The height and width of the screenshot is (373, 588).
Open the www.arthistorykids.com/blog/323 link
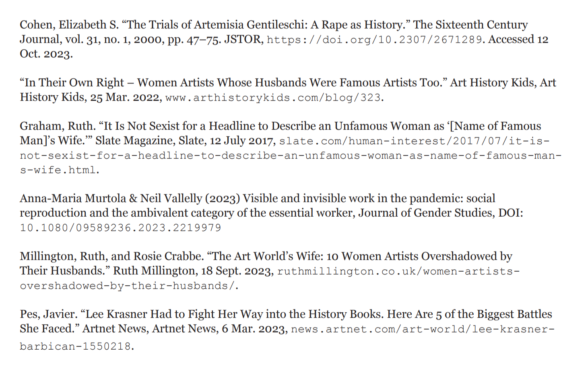273,97
